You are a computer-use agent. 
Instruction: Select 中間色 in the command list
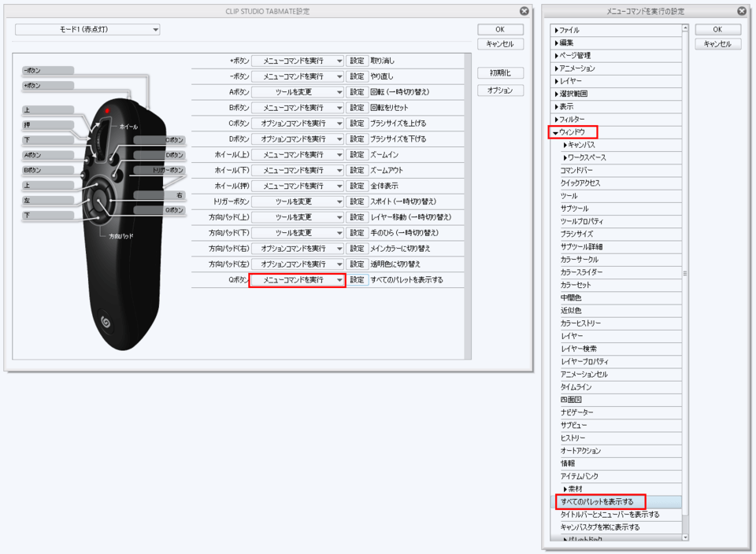[x=616, y=297]
